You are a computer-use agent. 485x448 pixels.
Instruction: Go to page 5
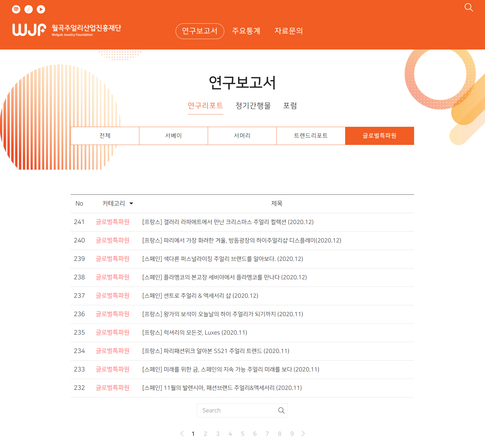(x=242, y=434)
